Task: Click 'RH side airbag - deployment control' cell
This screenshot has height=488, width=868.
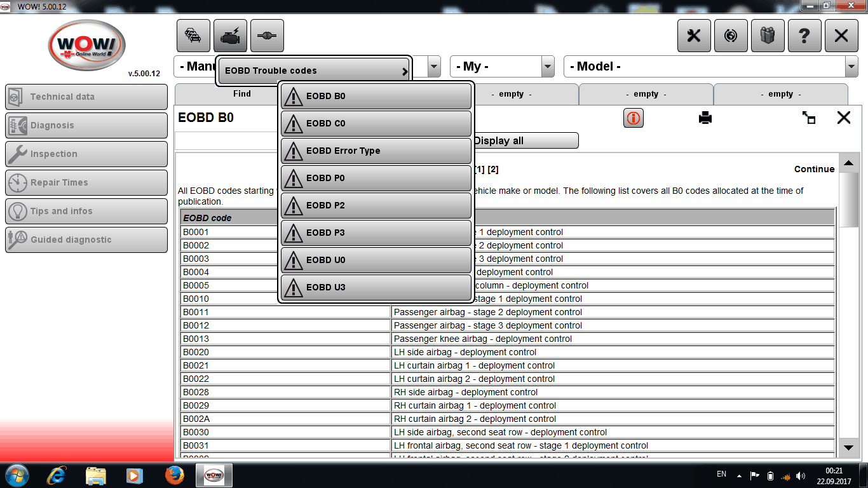Action: pyautogui.click(x=613, y=392)
